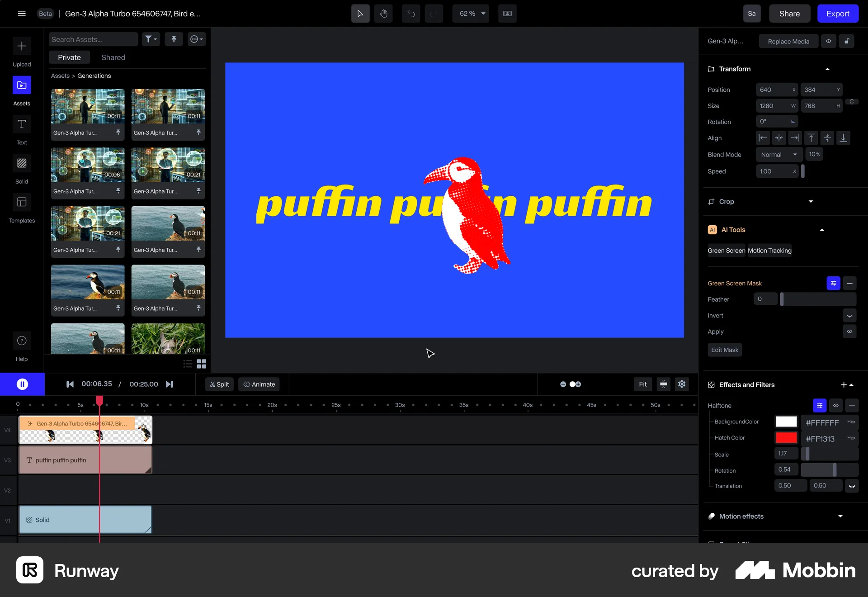This screenshot has height=597, width=868.
Task: Select Motion Tracking under AI Tools
Action: point(769,250)
